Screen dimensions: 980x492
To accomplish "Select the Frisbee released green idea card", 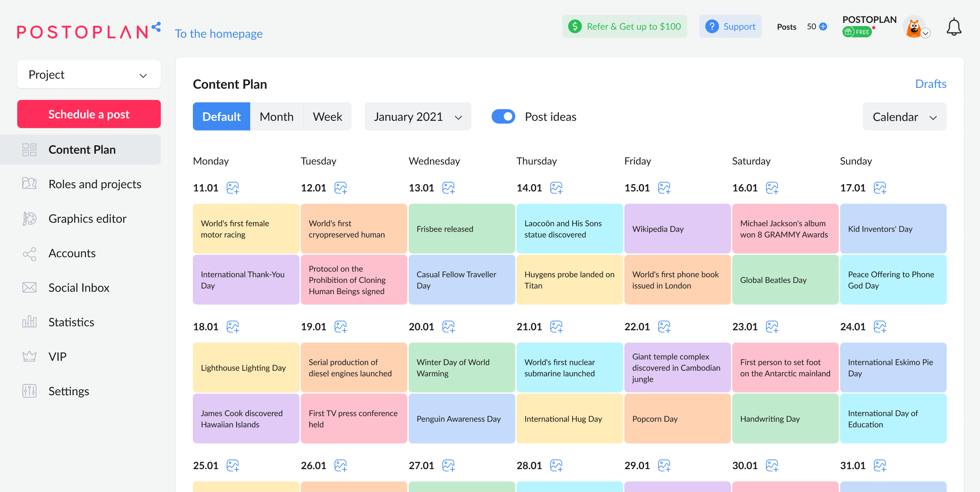I will point(462,229).
